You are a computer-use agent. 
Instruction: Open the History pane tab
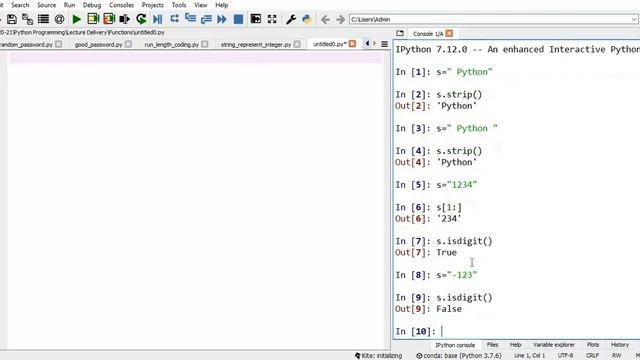[x=620, y=345]
